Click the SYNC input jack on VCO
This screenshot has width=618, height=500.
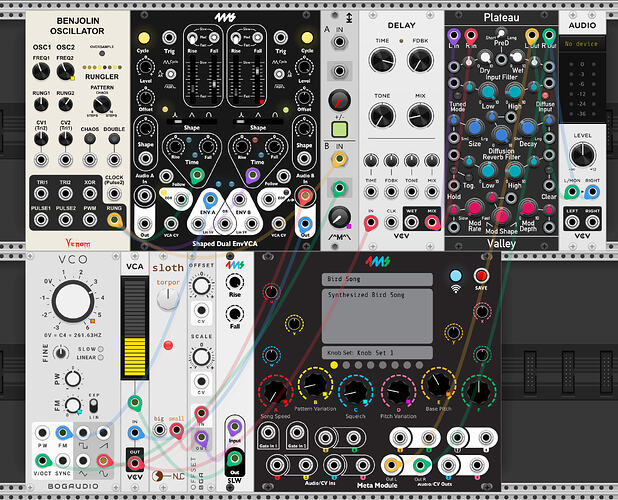click(x=62, y=460)
